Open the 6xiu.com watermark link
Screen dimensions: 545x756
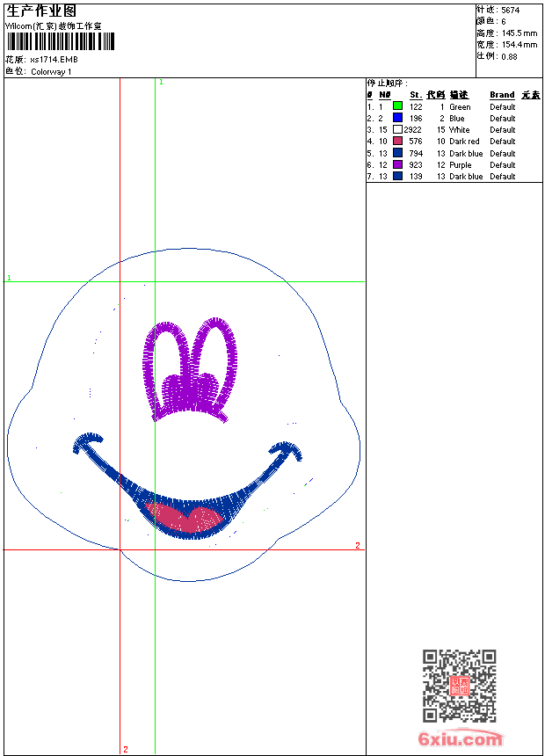point(460,739)
